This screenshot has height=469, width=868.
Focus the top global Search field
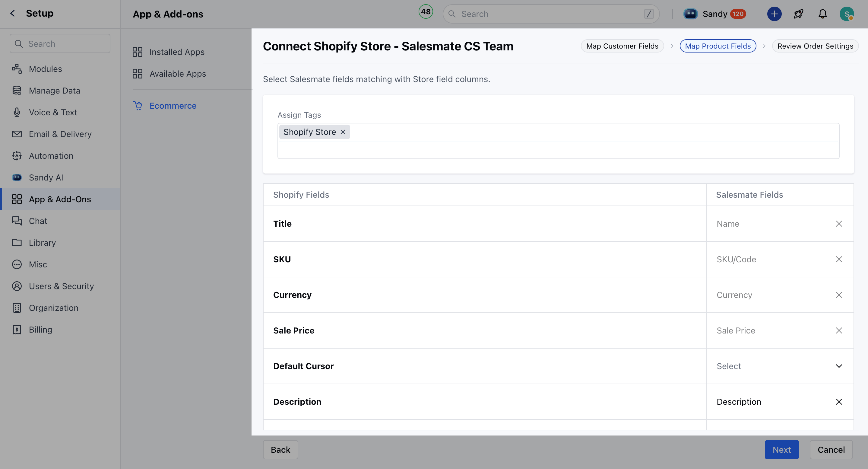coord(551,14)
